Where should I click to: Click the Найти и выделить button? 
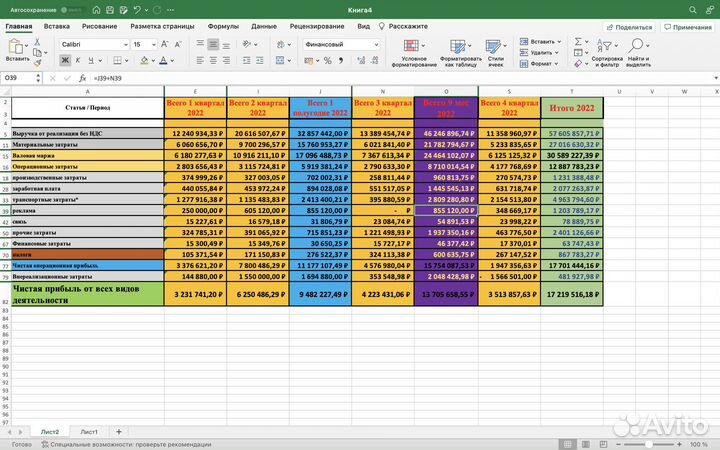[638, 53]
